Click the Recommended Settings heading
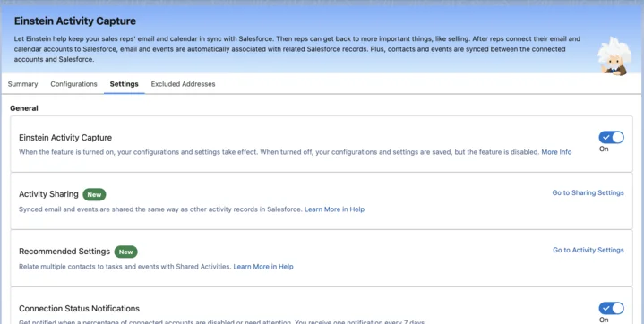644x324 pixels. point(64,251)
